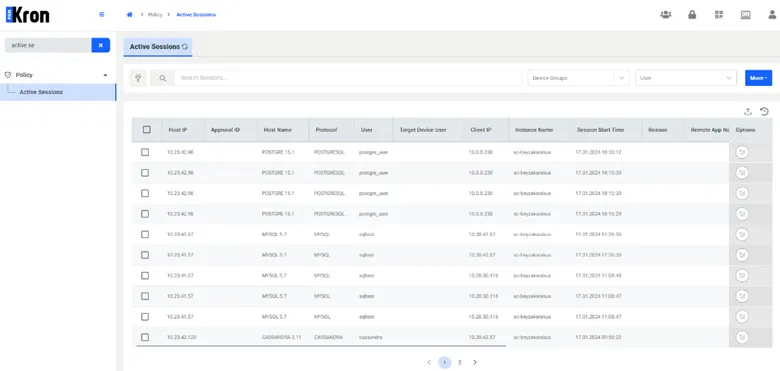This screenshot has height=371, width=780.
Task: Go to next page arrow
Action: (475, 363)
